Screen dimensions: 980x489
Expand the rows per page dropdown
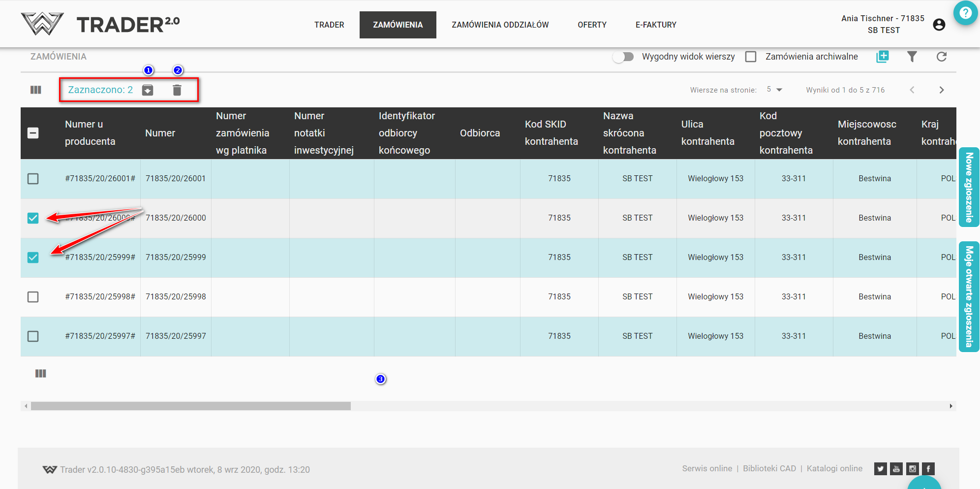[774, 90]
